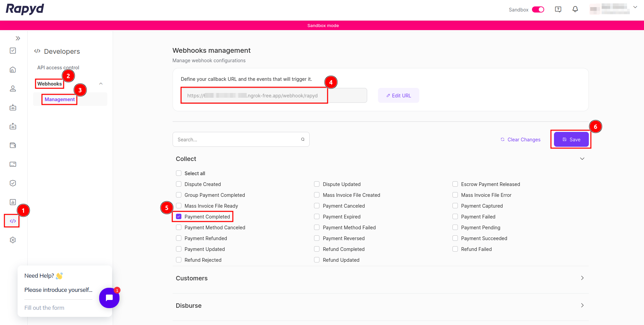Click the Rapyd logo
The height and width of the screenshot is (325, 644).
click(x=25, y=9)
